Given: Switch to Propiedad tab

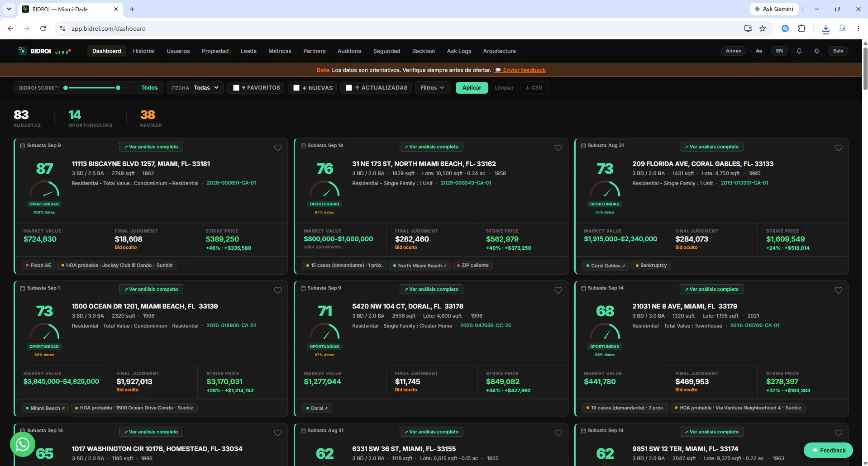Looking at the screenshot, I should coord(215,51).
